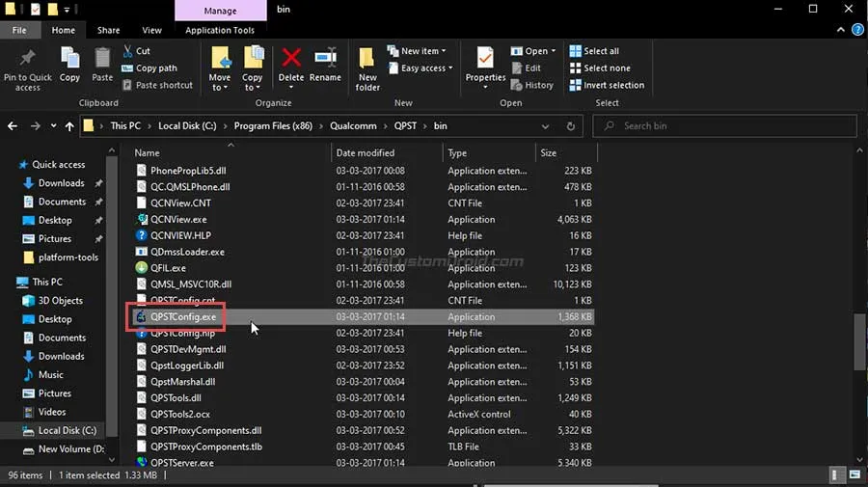The image size is (868, 487).
Task: Click Invert selection in ribbon
Action: pyautogui.click(x=607, y=85)
